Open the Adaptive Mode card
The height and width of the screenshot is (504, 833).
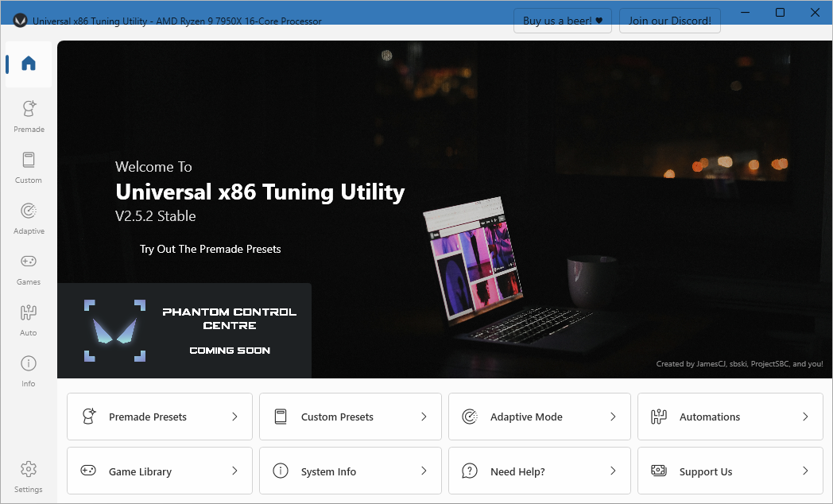(539, 417)
